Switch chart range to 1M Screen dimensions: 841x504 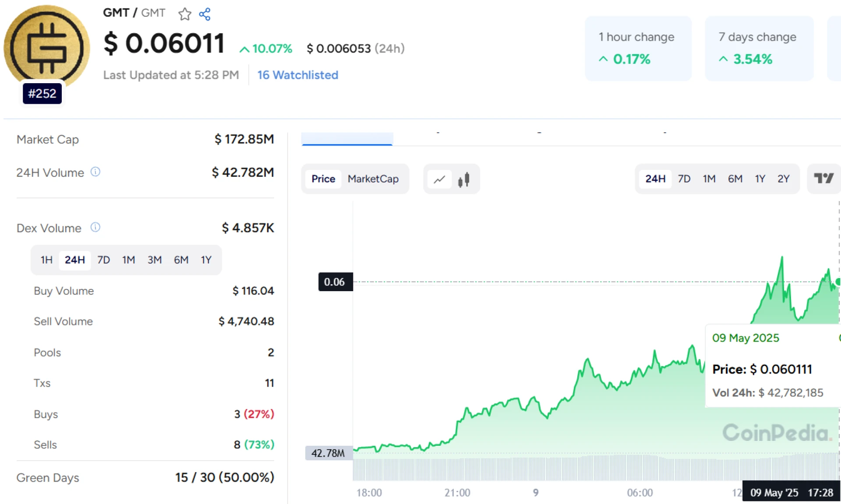(x=709, y=179)
